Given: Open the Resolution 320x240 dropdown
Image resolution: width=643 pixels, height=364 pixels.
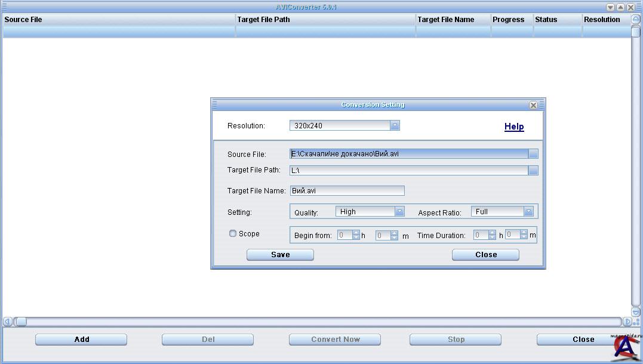Looking at the screenshot, I should pyautogui.click(x=394, y=125).
